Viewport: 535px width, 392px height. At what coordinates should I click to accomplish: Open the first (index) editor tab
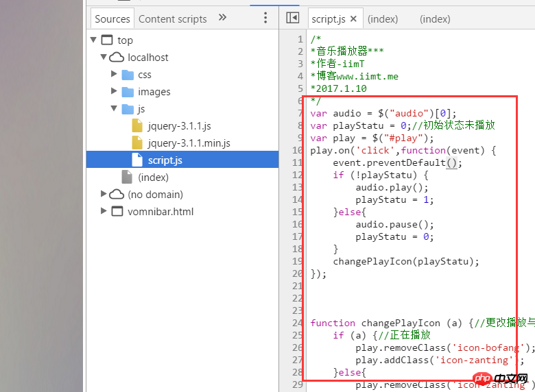(382, 19)
